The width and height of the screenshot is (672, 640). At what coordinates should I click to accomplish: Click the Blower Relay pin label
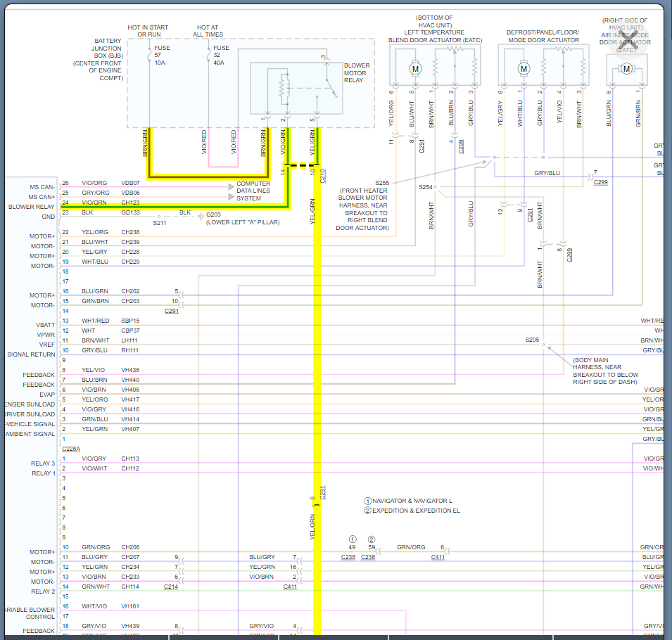31,207
